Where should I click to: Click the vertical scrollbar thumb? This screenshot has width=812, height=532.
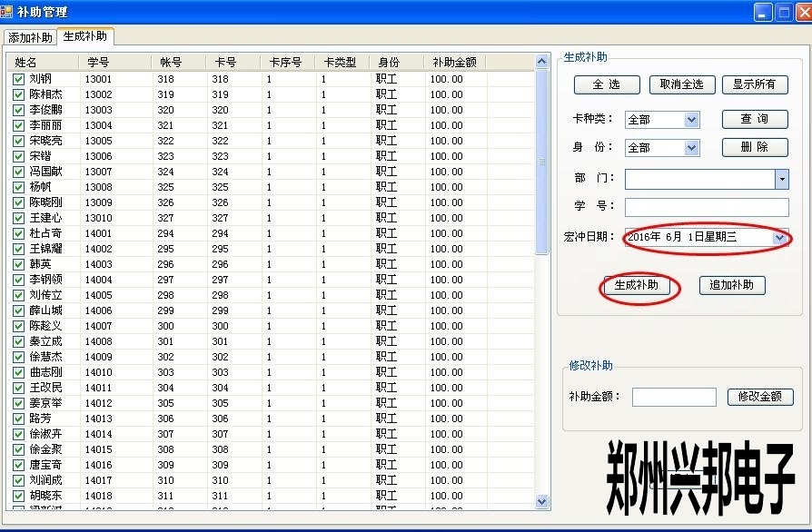tap(541, 162)
